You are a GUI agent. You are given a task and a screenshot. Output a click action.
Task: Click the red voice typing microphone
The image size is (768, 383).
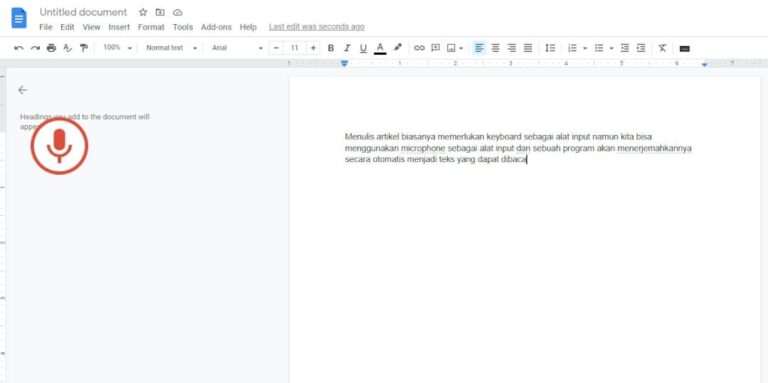(59, 146)
